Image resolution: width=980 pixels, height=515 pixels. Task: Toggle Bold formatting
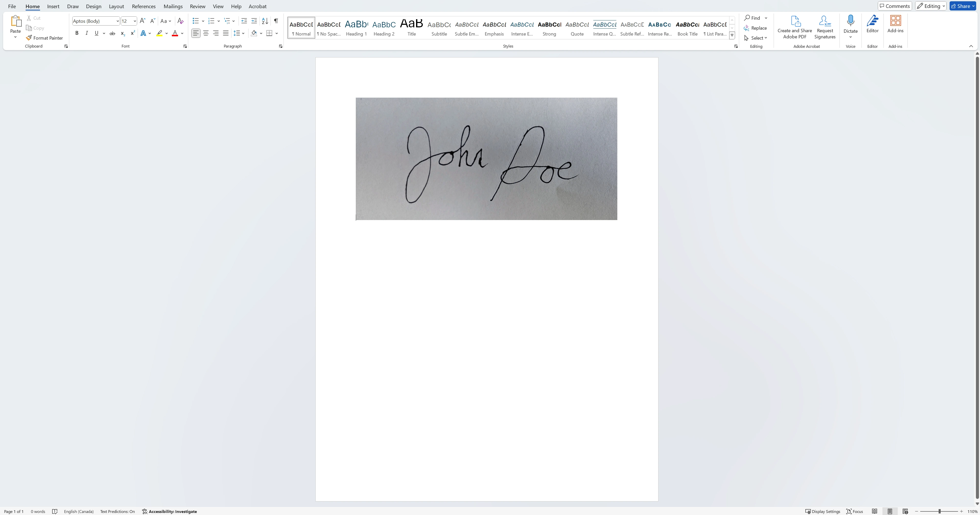coord(77,33)
